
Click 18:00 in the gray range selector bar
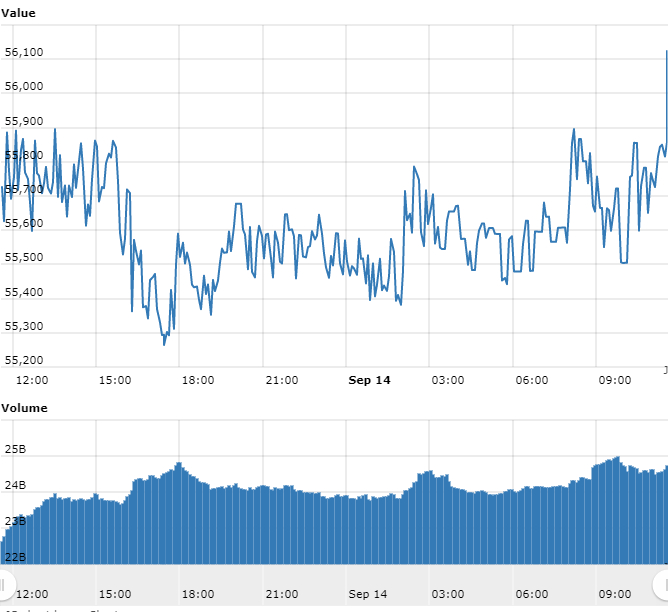pyautogui.click(x=198, y=594)
